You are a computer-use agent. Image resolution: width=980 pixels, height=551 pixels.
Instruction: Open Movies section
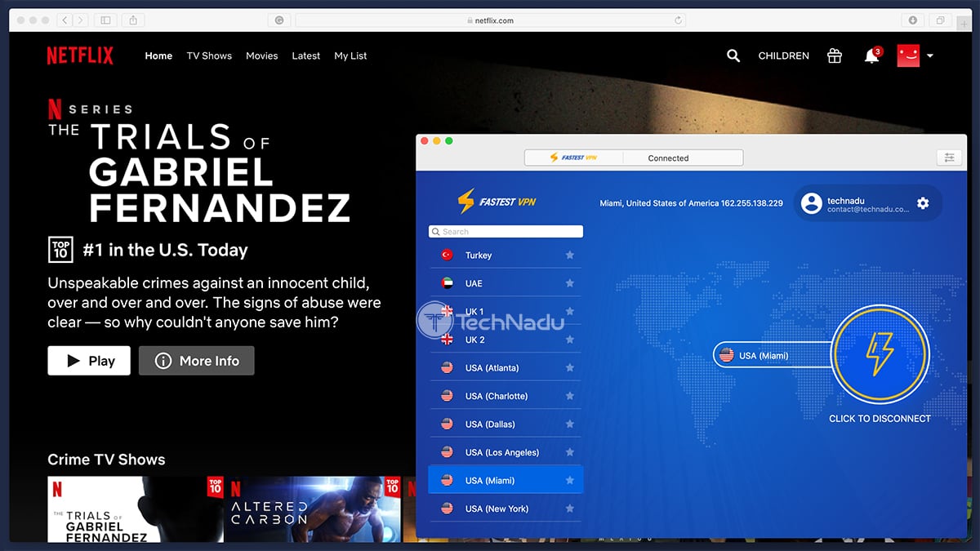tap(262, 56)
